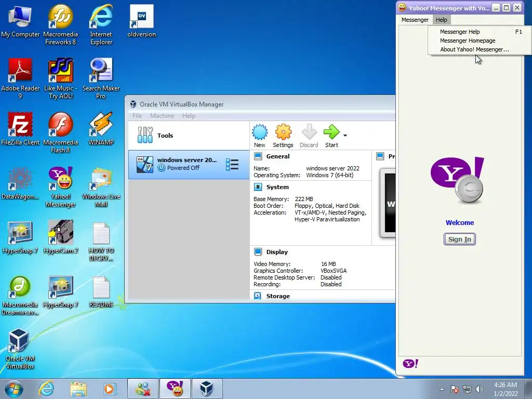
Task: Open Internet Explorer from the taskbar
Action: pos(46,389)
